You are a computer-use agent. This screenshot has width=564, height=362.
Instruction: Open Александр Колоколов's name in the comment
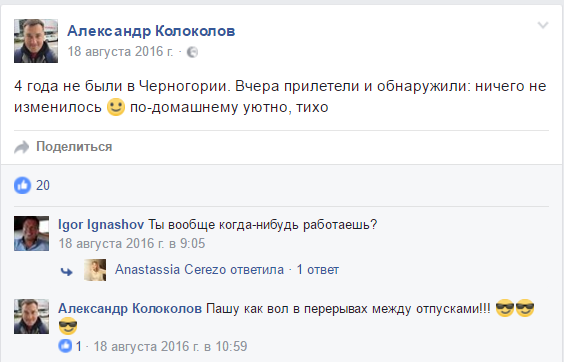130,308
